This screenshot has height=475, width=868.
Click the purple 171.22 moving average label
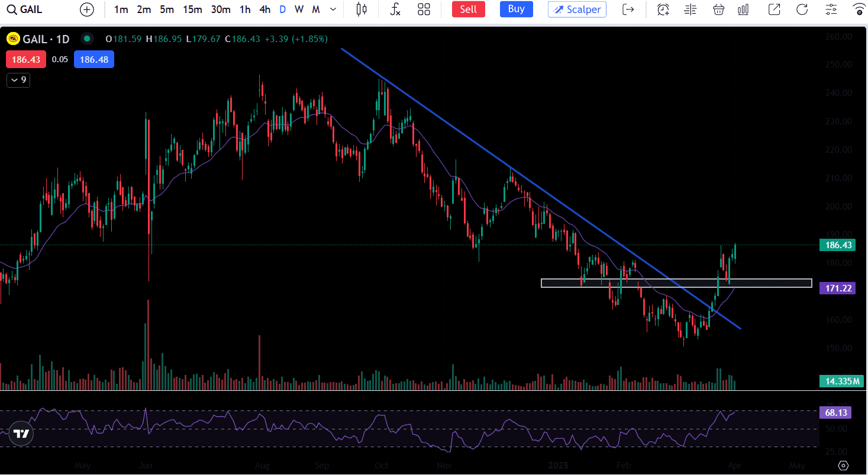point(837,288)
